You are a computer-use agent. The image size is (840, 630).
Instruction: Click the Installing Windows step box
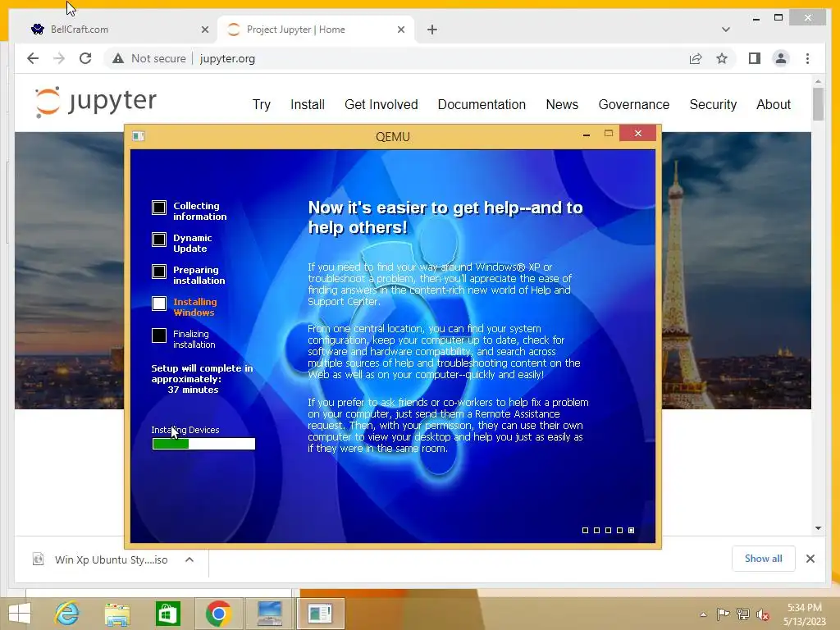pyautogui.click(x=159, y=304)
